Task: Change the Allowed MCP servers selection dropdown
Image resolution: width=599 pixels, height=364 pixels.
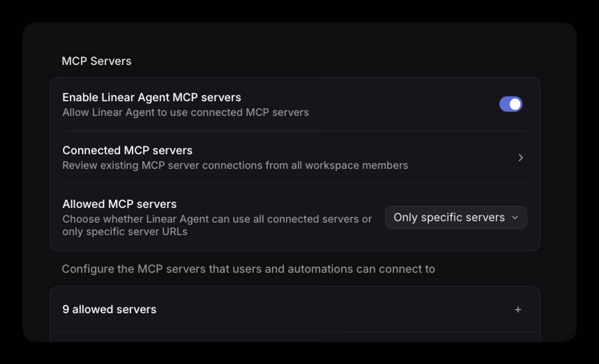Action: [455, 217]
